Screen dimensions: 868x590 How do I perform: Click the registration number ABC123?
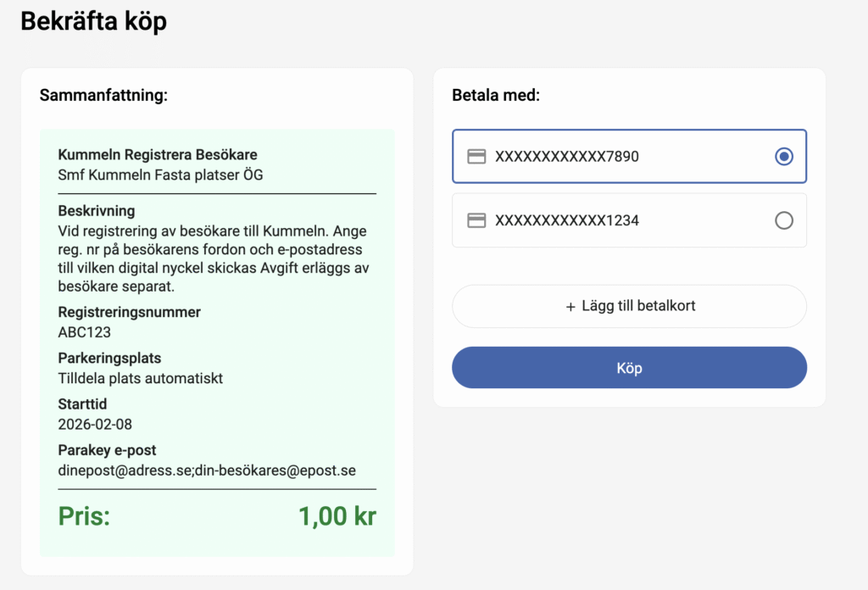(x=84, y=332)
